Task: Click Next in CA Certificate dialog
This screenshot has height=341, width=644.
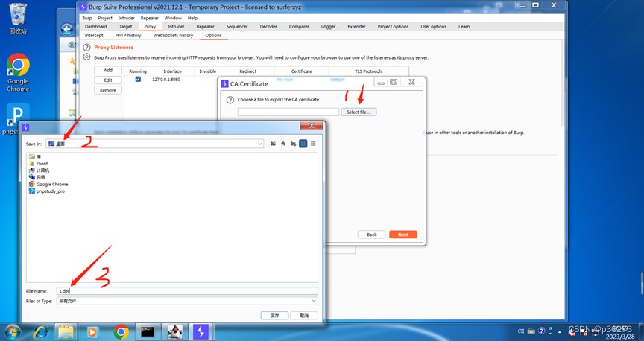Action: point(403,235)
